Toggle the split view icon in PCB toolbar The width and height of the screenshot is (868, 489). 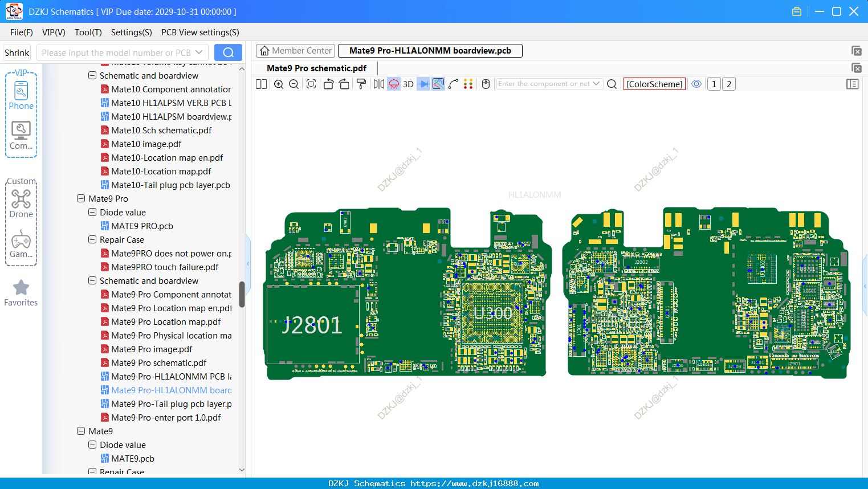pos(261,84)
